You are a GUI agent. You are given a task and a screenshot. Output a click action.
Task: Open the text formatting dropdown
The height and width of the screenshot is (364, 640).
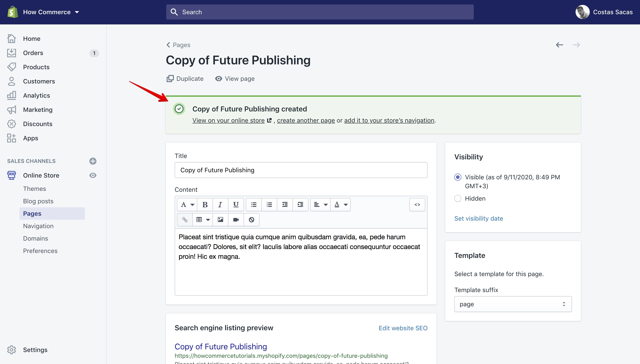187,205
